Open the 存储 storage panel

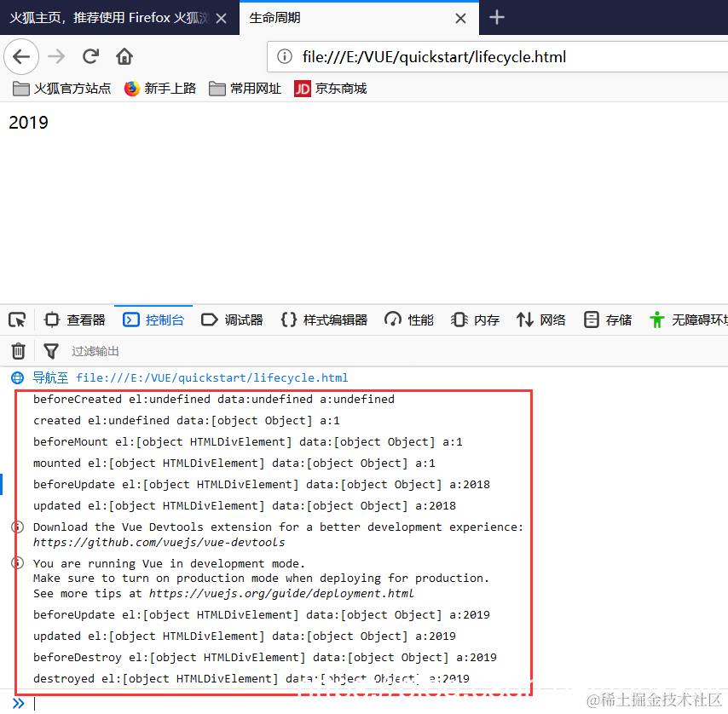tap(607, 320)
